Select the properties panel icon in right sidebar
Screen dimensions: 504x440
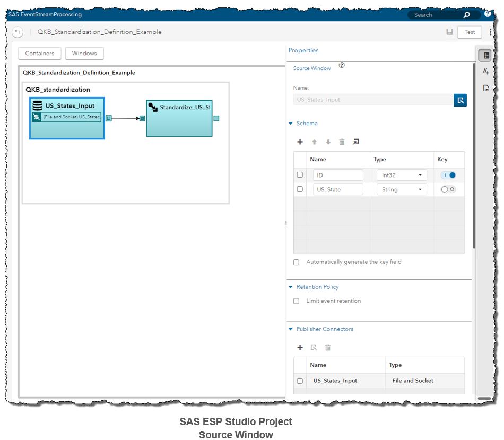click(486, 55)
